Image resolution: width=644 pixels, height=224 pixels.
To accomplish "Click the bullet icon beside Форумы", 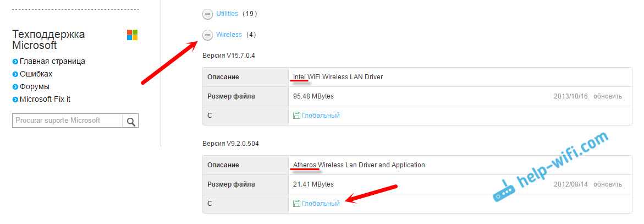I will pyautogui.click(x=15, y=87).
